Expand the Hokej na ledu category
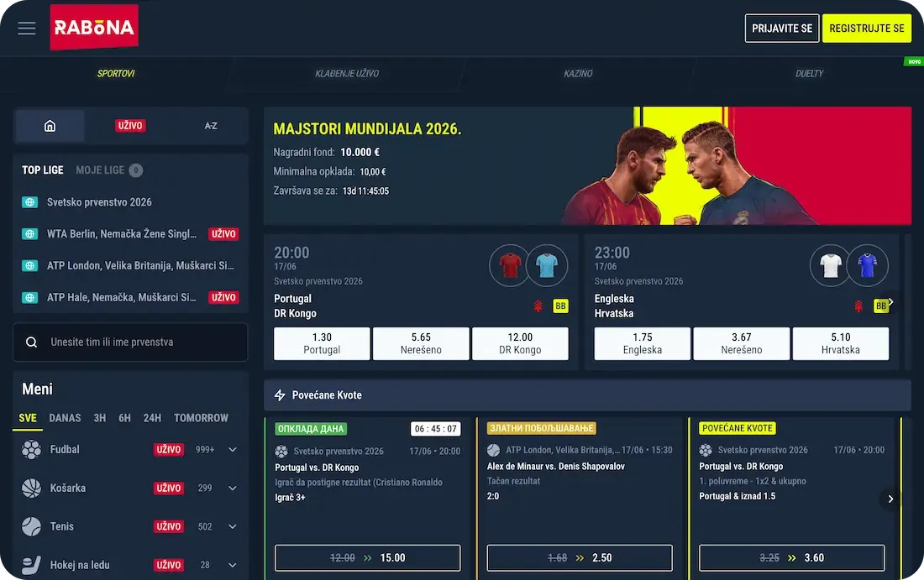 [233, 565]
